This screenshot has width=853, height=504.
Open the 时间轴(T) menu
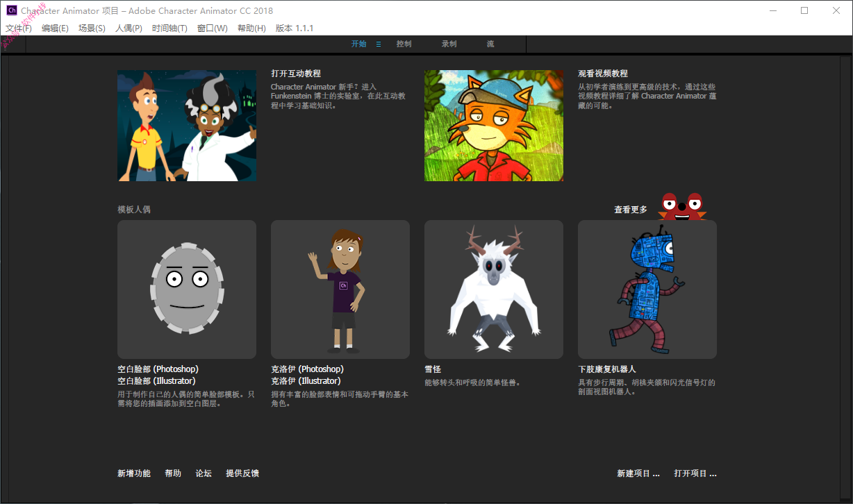pyautogui.click(x=169, y=28)
